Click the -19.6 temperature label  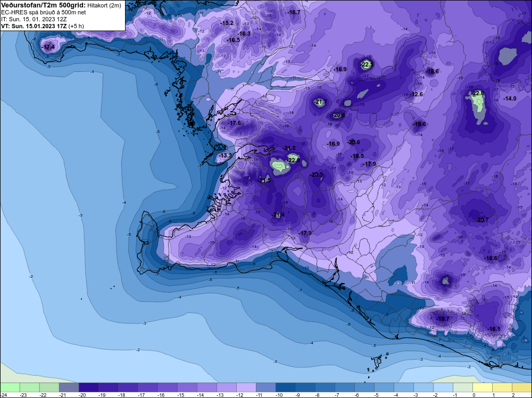coord(419,124)
